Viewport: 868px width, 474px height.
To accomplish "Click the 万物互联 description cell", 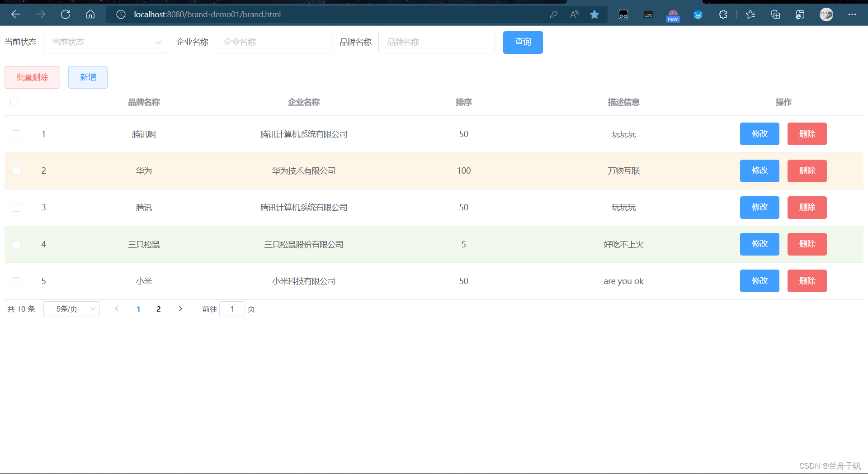I will [623, 171].
